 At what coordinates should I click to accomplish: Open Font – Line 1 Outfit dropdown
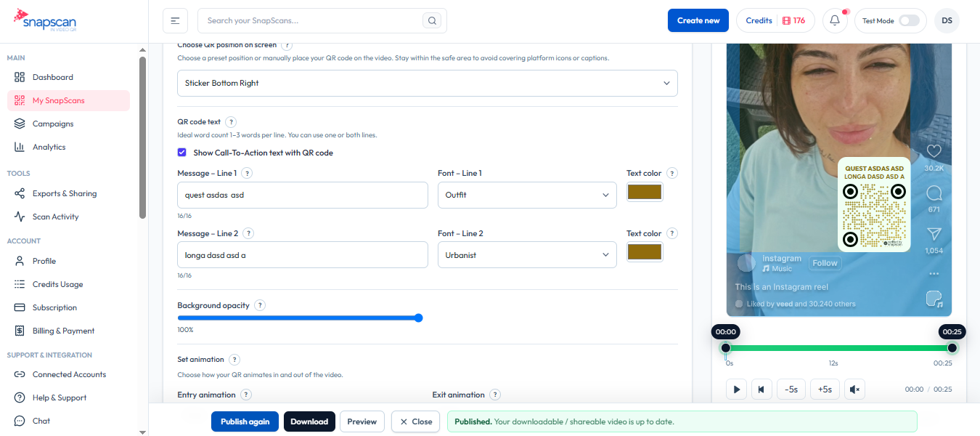(527, 195)
